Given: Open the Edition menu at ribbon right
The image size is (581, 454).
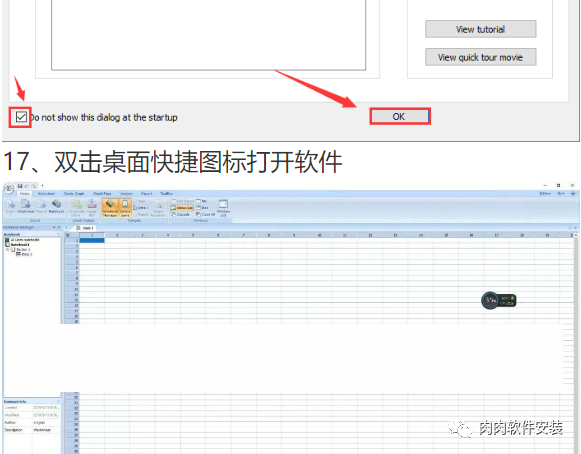Looking at the screenshot, I should (x=545, y=193).
